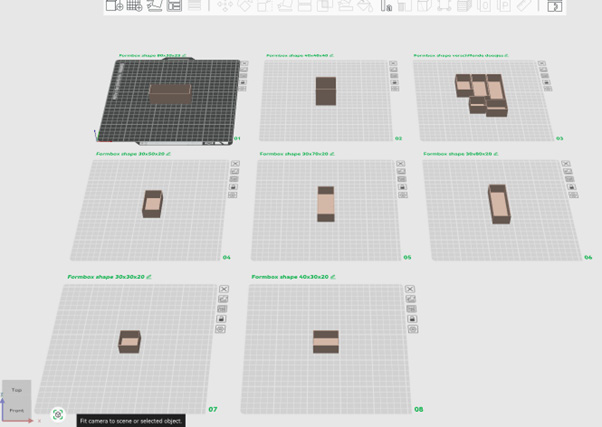Select the box model on plate 07
Viewport: 602px width, 427px height.
[x=129, y=341]
